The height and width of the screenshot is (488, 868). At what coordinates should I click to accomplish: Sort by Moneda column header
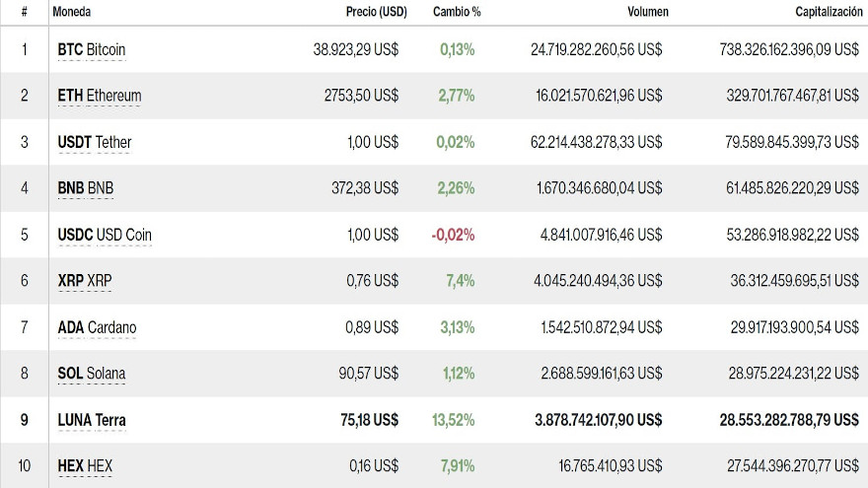[72, 12]
